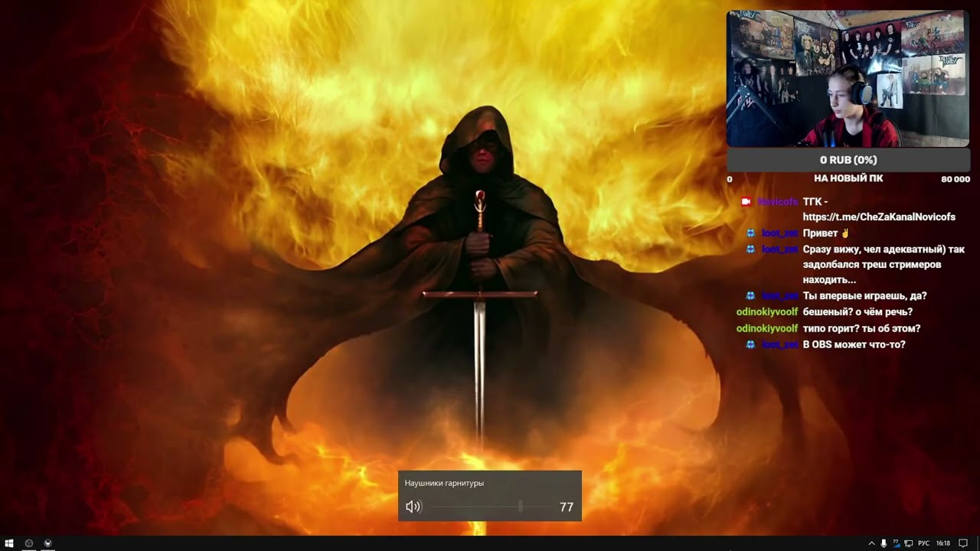Open the Windows Start menu

(x=9, y=543)
